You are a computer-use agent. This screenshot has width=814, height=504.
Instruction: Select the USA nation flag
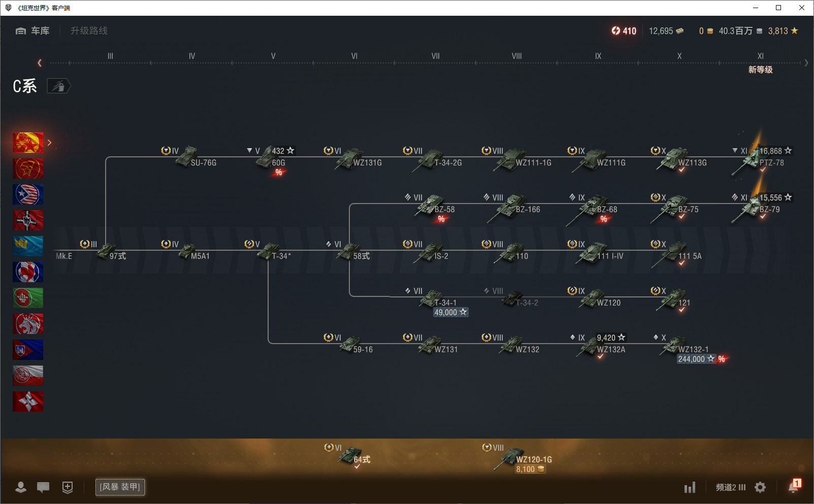coord(28,194)
